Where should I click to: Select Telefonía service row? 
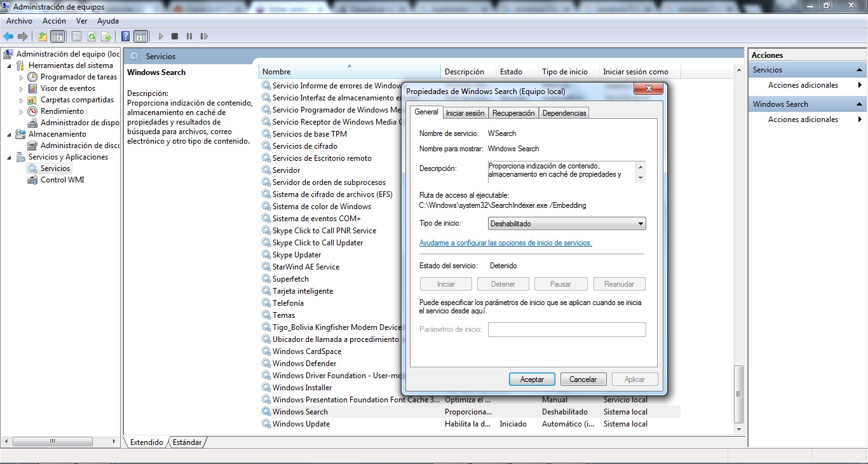288,303
